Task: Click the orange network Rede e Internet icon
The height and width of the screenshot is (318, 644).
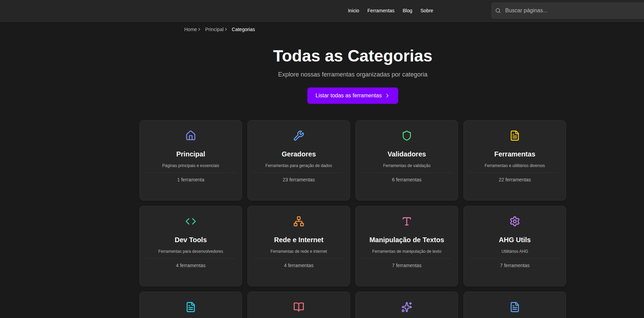Action: [299, 221]
